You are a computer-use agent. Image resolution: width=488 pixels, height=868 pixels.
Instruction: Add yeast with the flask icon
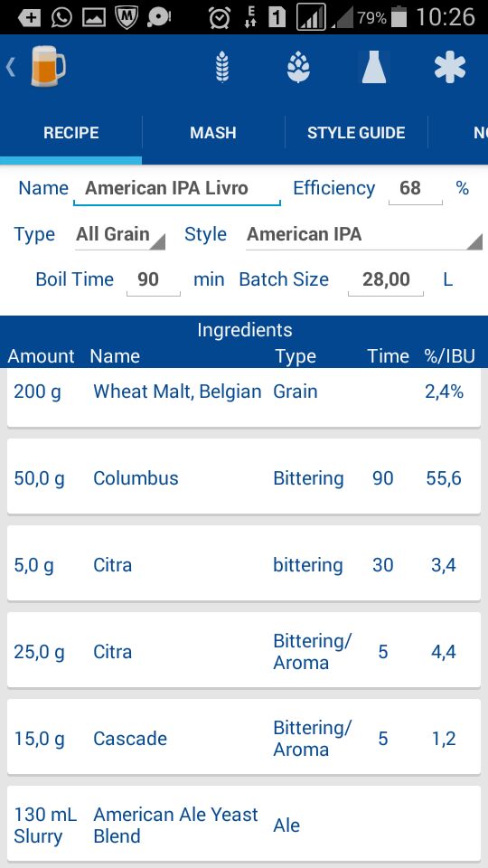click(x=374, y=68)
